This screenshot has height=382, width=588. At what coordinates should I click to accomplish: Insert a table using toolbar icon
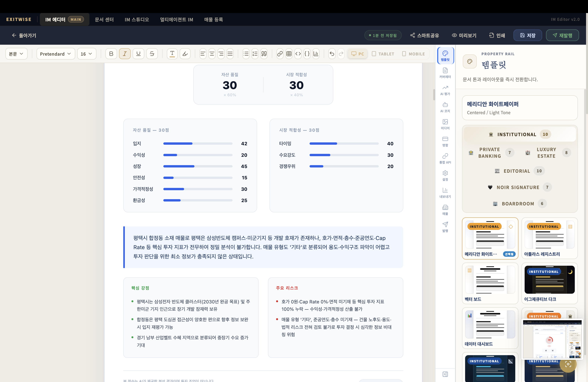[x=289, y=54]
